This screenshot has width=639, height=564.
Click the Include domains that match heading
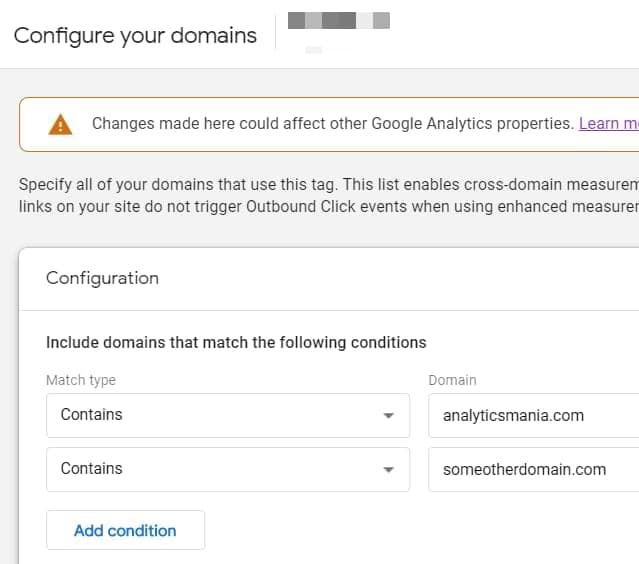236,342
